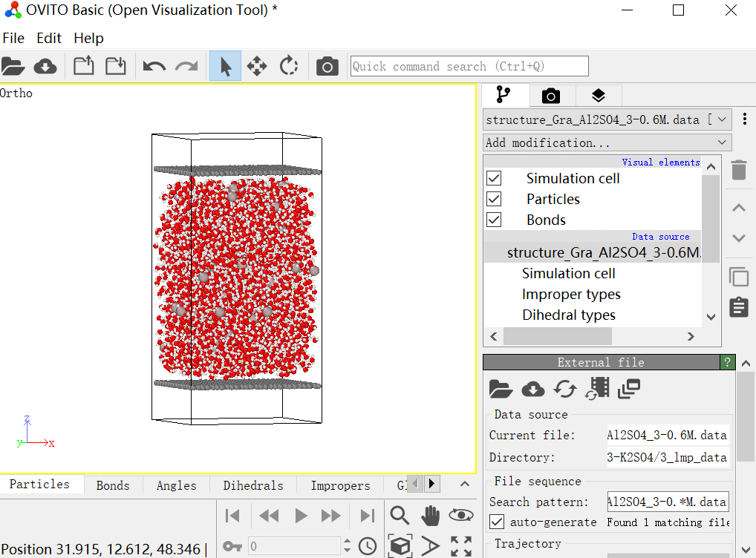Click the Redo arrow icon
Image resolution: width=756 pixels, height=558 pixels.
pyautogui.click(x=186, y=66)
